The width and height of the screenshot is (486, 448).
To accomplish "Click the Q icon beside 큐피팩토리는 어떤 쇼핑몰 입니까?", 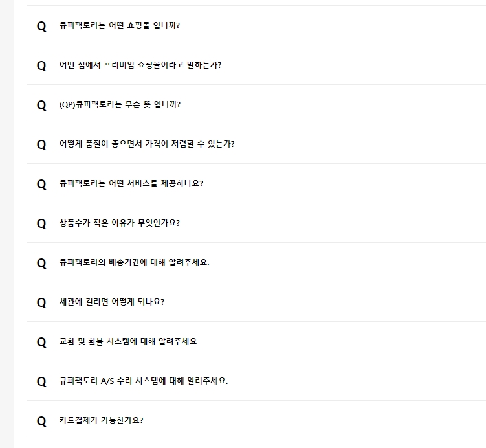I will [41, 27].
